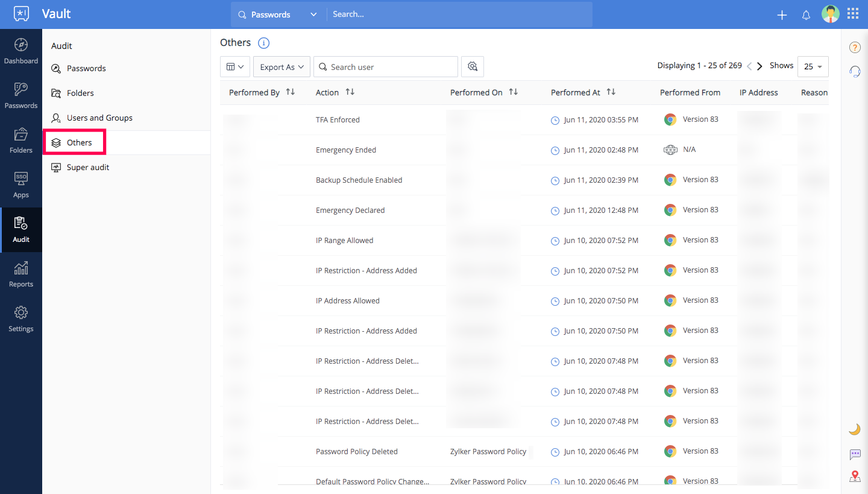This screenshot has height=494, width=868.
Task: Click the plus add icon in header
Action: (x=782, y=15)
